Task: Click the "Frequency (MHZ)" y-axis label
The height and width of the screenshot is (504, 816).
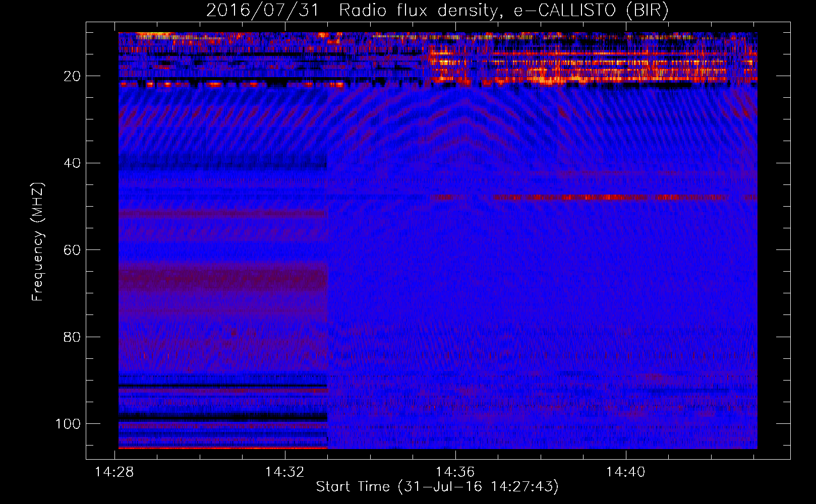Action: (38, 242)
